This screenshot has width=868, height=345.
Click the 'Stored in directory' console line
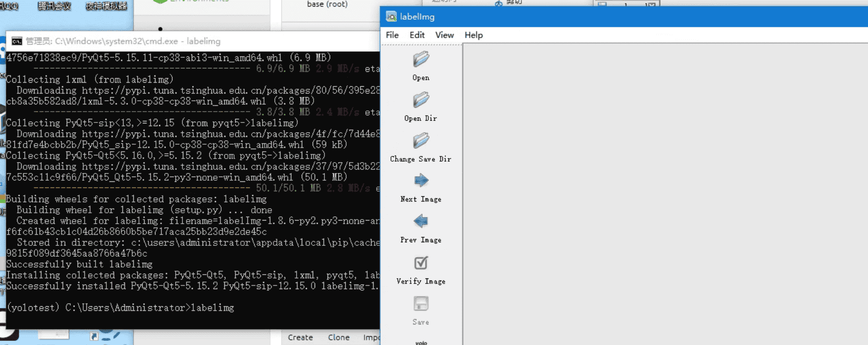[x=198, y=243]
